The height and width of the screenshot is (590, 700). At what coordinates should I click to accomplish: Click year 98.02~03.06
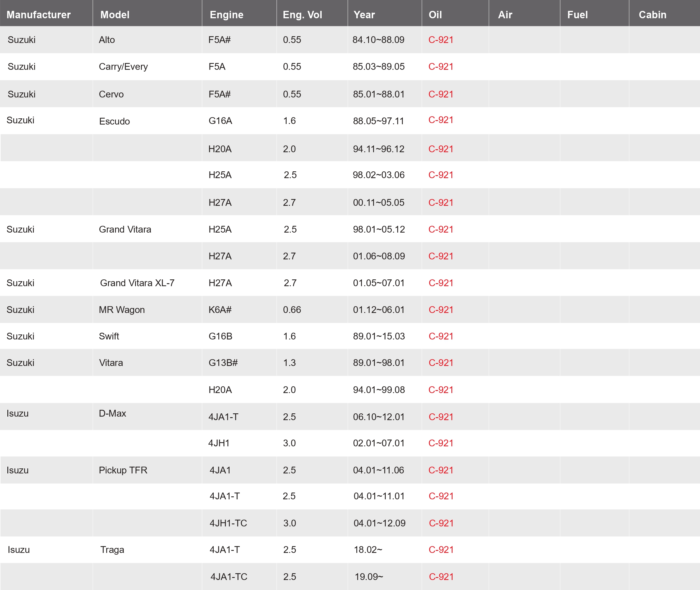(378, 175)
